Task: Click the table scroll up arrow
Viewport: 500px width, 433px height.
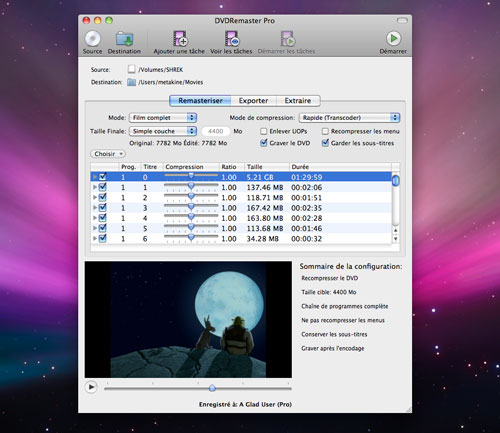Action: pyautogui.click(x=396, y=230)
